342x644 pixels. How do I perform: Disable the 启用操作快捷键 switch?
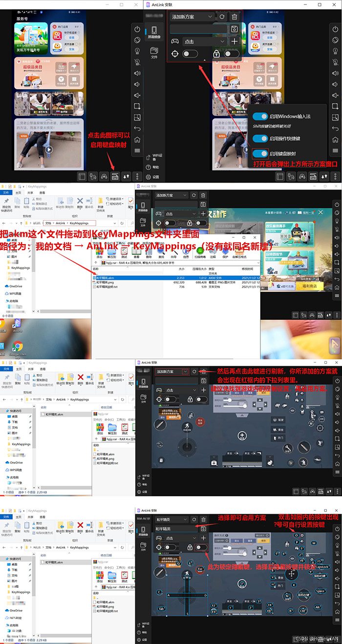260,138
